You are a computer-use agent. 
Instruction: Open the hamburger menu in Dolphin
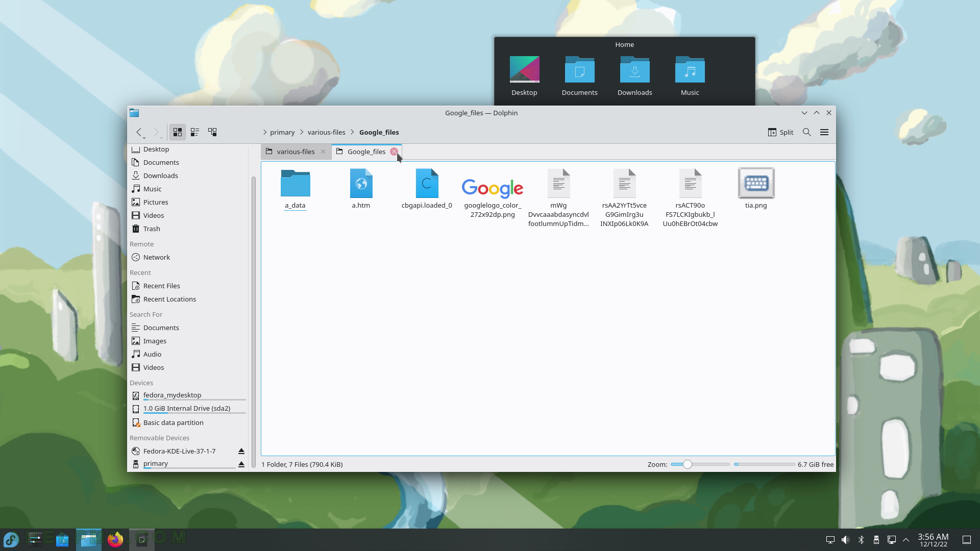(x=824, y=132)
